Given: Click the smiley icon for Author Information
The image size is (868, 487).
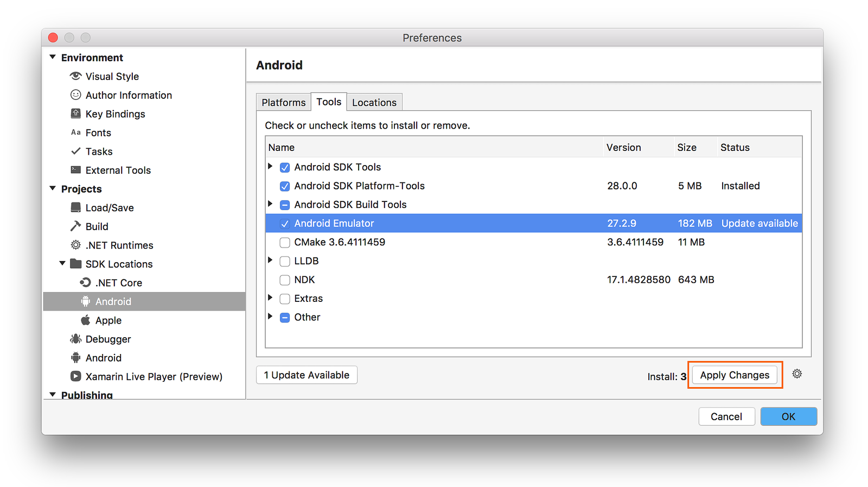Looking at the screenshot, I should (76, 95).
